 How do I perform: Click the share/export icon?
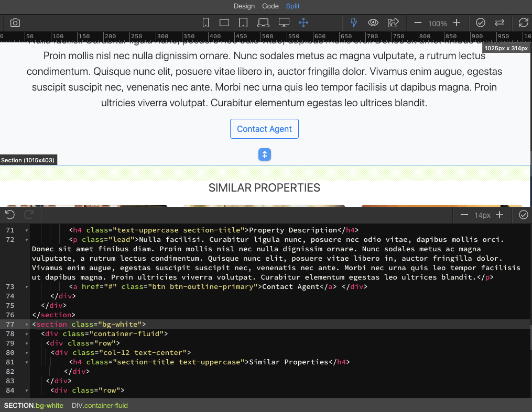[393, 23]
